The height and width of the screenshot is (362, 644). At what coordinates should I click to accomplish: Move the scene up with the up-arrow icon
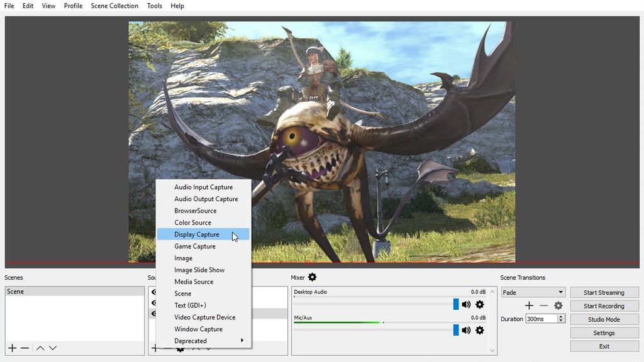tap(39, 347)
